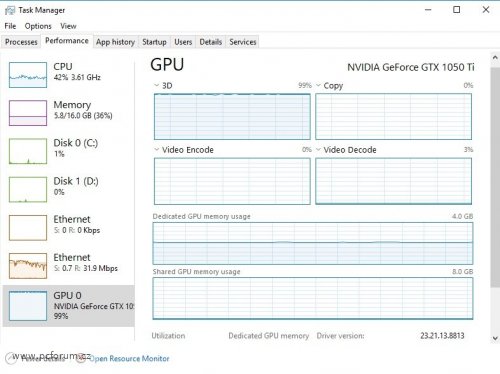Image resolution: width=500 pixels, height=374 pixels.
Task: Select Ethernet adapter receiving 31.9 Mbps
Action: point(28,266)
